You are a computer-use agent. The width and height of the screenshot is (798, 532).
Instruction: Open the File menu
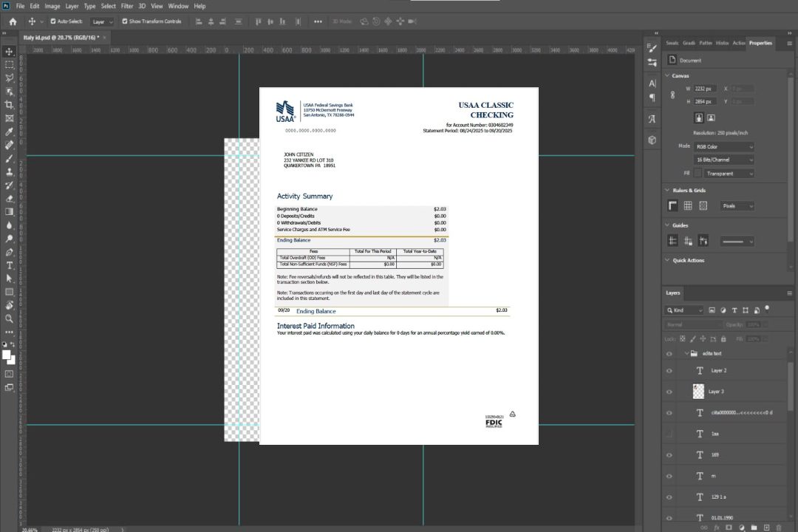pos(21,6)
